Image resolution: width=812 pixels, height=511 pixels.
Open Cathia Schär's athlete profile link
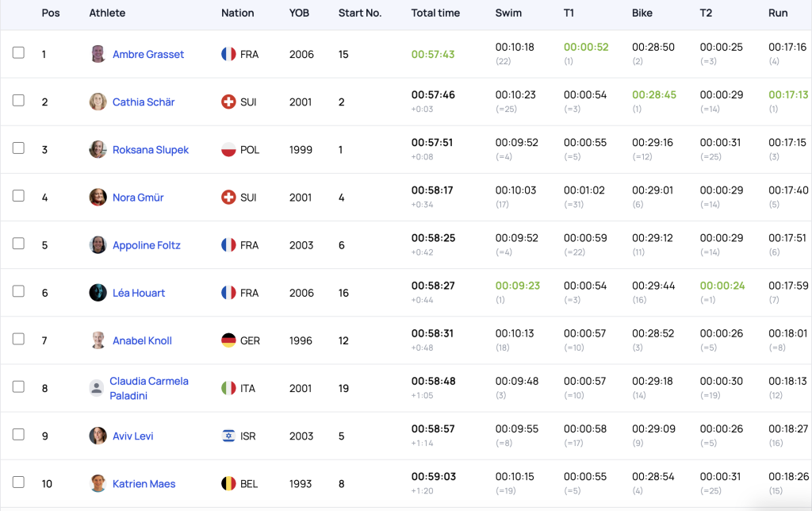[x=144, y=102]
